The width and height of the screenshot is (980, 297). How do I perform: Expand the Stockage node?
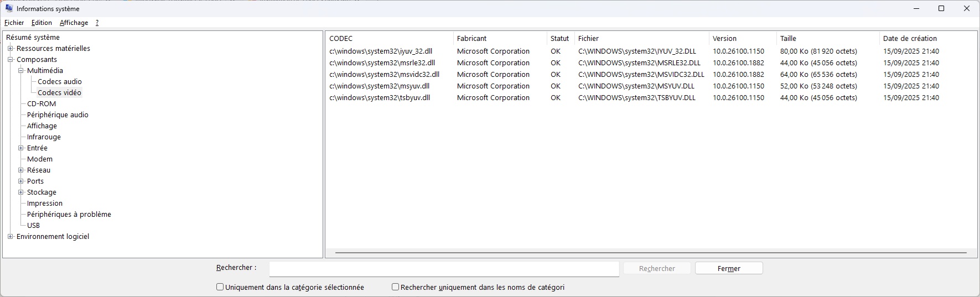tap(21, 192)
